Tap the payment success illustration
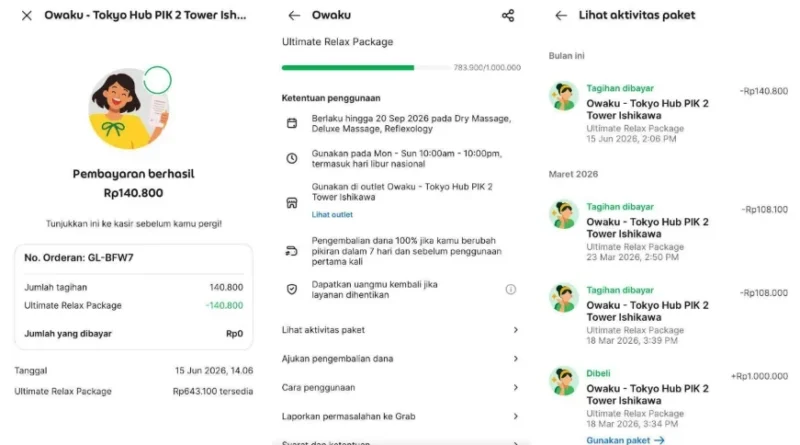The width and height of the screenshot is (800, 445). (x=130, y=108)
